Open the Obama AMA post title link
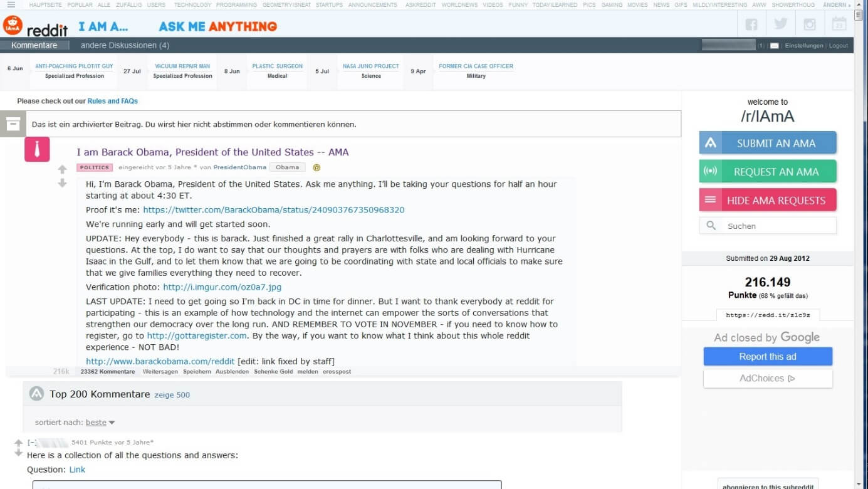 [212, 152]
